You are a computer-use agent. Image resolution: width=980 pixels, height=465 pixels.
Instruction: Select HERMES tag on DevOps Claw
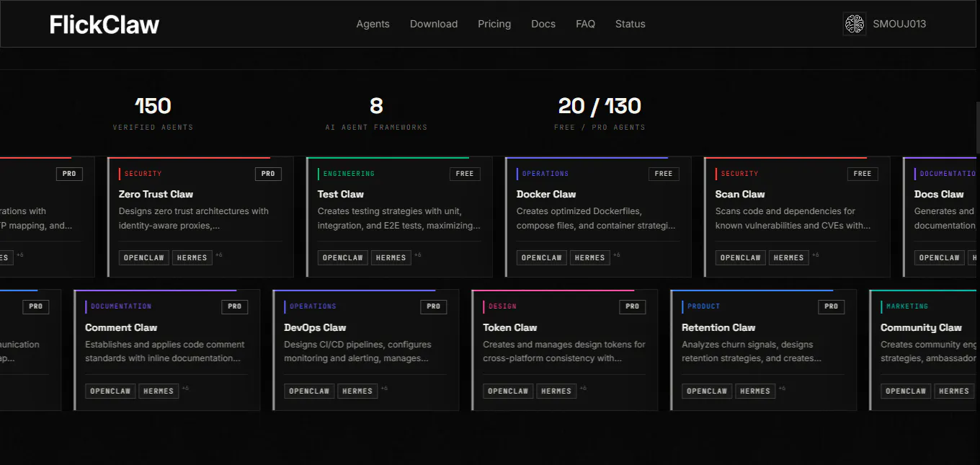[357, 391]
